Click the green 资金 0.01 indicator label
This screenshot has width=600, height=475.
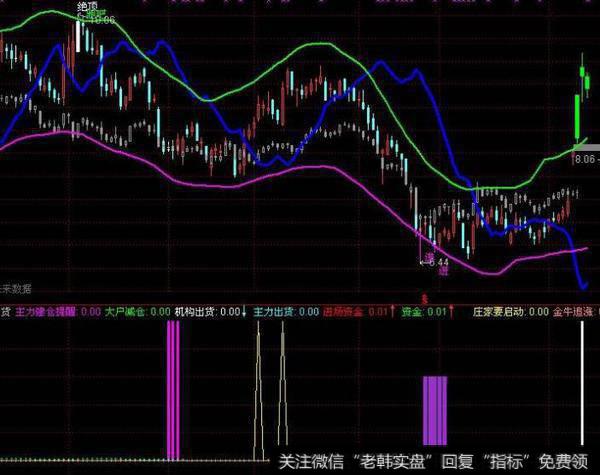tap(424, 312)
